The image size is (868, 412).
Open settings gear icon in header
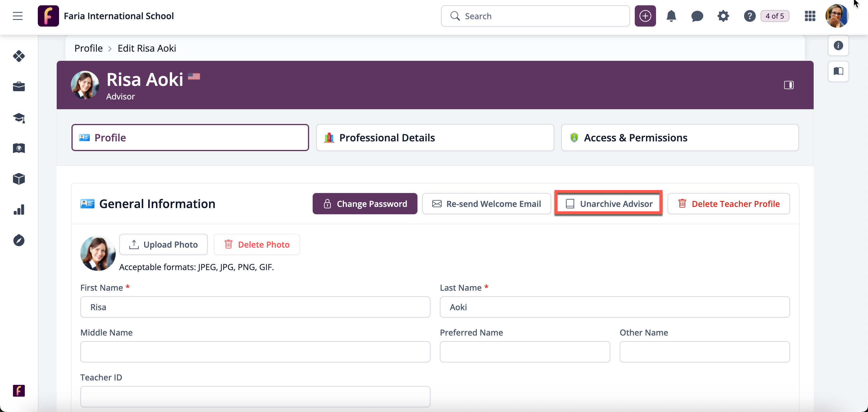click(723, 16)
